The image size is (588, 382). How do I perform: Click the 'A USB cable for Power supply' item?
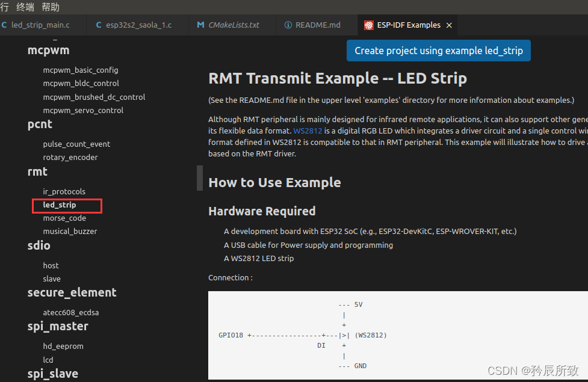pos(308,245)
